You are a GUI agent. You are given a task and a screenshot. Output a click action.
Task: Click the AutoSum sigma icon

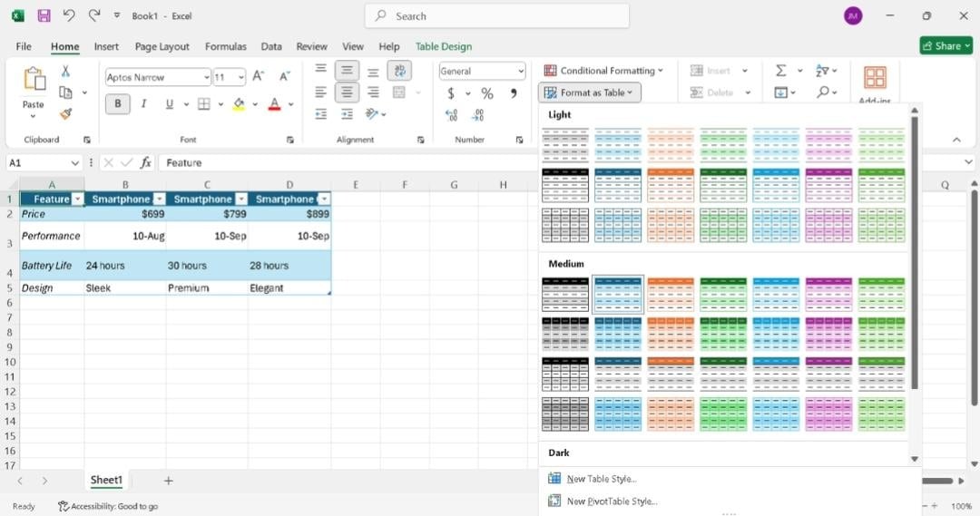pyautogui.click(x=781, y=71)
